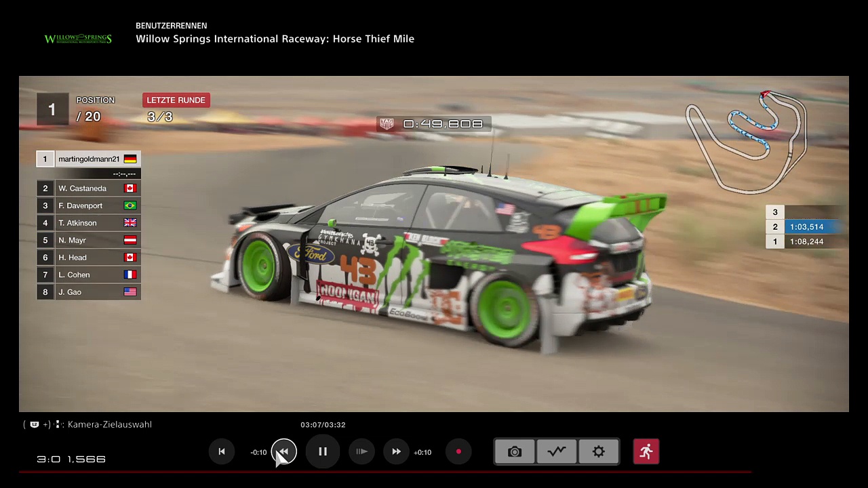Click the circuit mini-map
This screenshot has width=868, height=488.
pos(746,141)
